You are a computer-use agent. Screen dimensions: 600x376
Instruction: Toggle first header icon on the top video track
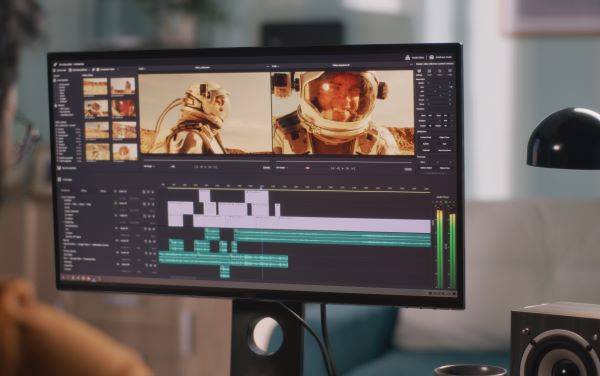[144, 191]
